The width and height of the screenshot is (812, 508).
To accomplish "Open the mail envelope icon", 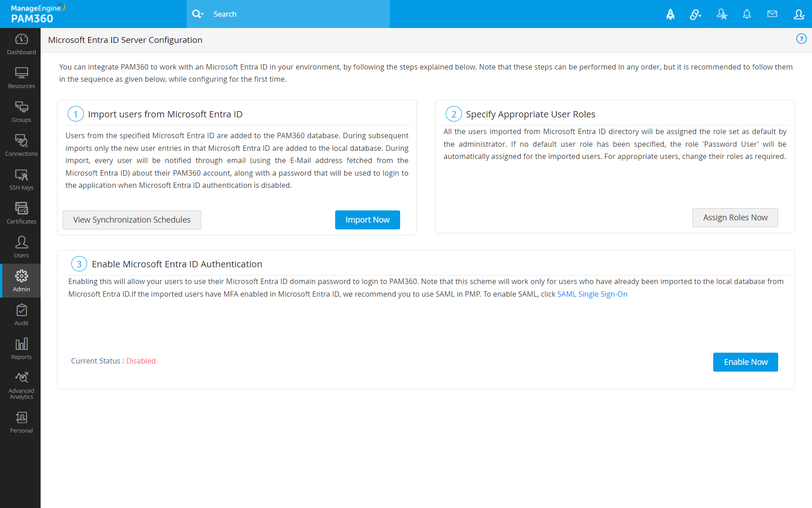I will click(772, 14).
